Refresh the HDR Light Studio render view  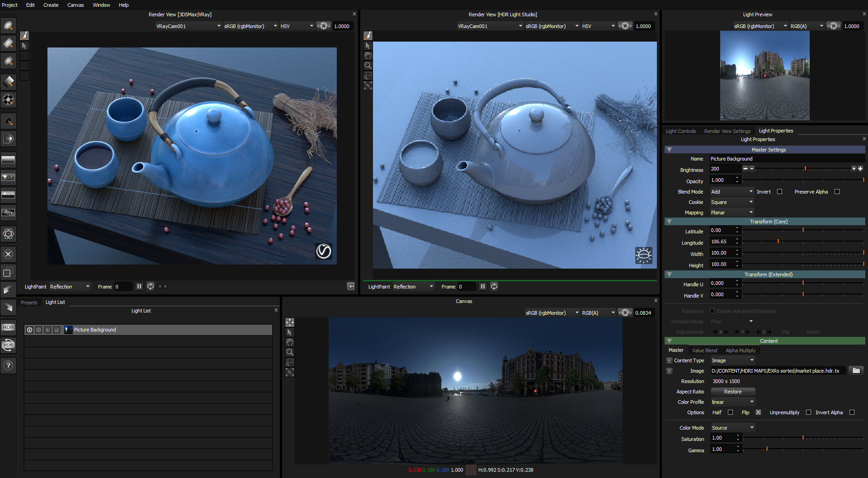494,286
